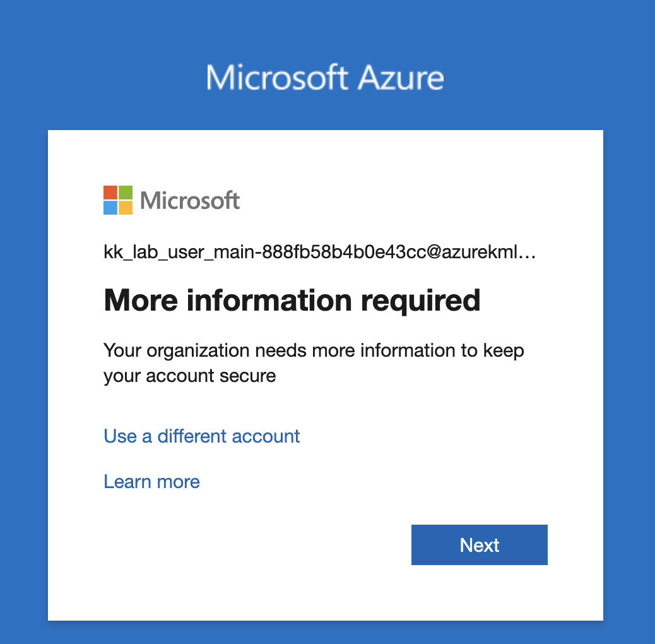Click the "Your organization needs more information" line
This screenshot has width=655, height=644.
click(x=314, y=350)
